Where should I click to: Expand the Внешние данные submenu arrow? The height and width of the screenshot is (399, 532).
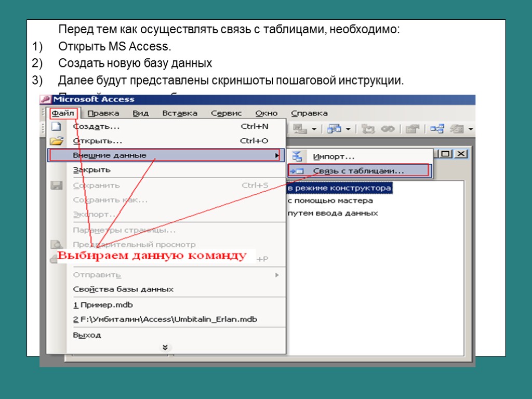277,155
